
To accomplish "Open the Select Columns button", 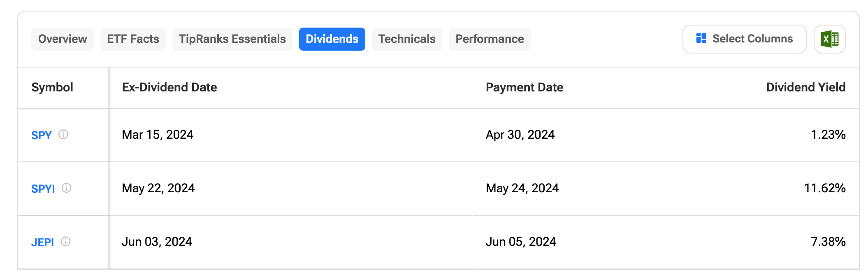I will click(x=745, y=39).
